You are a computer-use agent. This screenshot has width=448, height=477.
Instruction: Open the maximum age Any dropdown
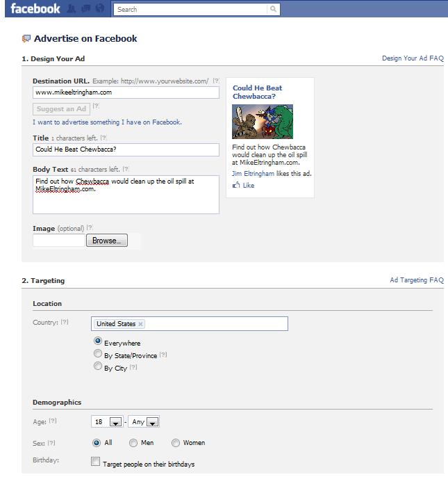(x=153, y=422)
